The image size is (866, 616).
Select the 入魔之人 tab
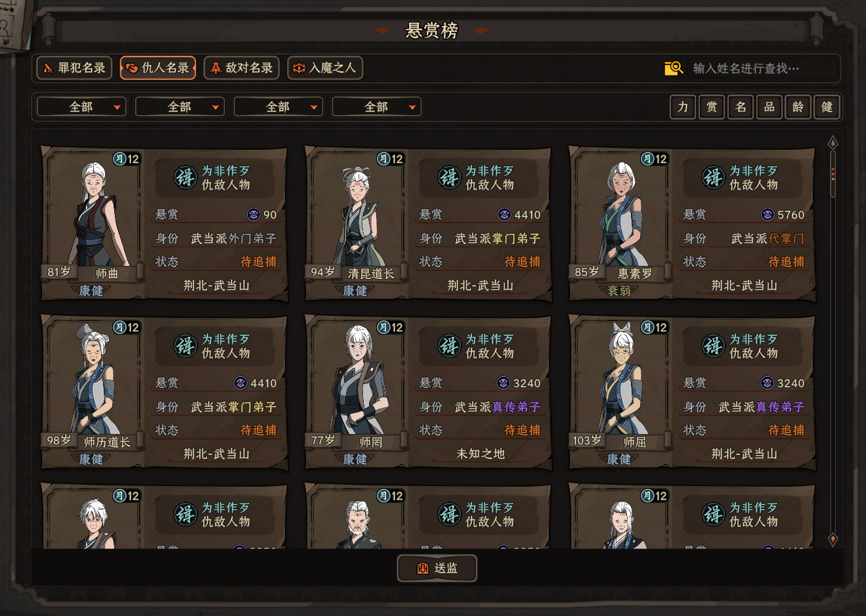point(325,68)
